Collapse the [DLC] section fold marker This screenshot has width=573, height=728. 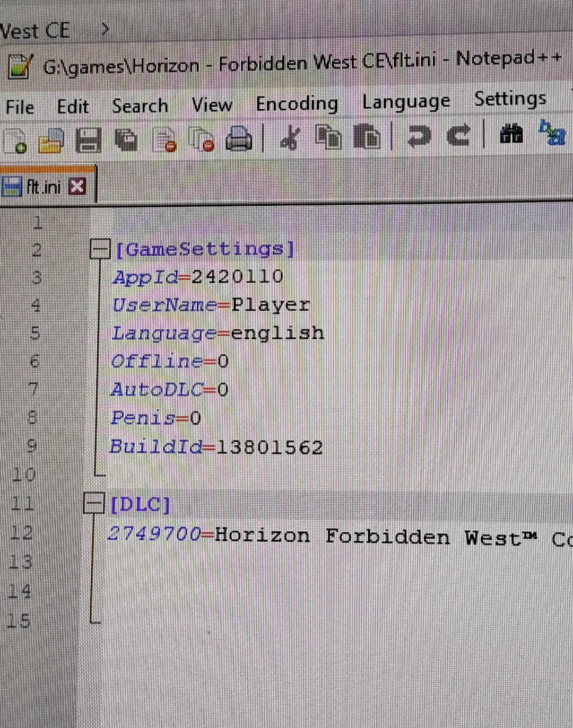93,503
